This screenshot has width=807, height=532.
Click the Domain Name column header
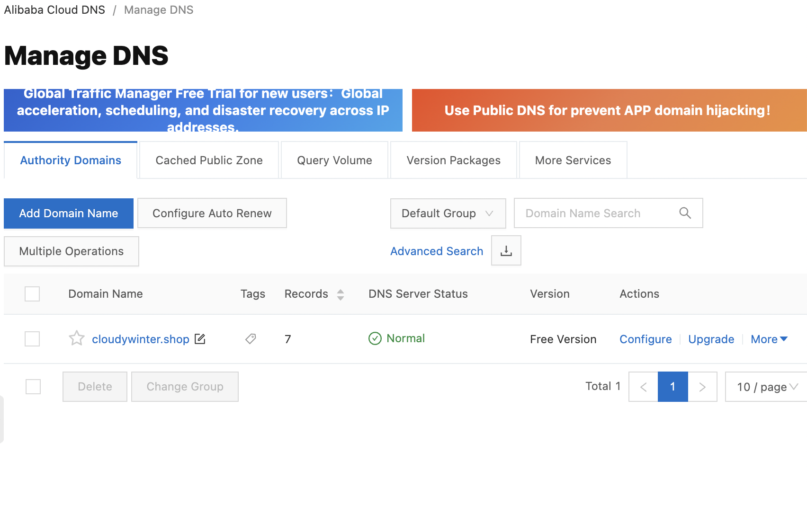click(106, 294)
